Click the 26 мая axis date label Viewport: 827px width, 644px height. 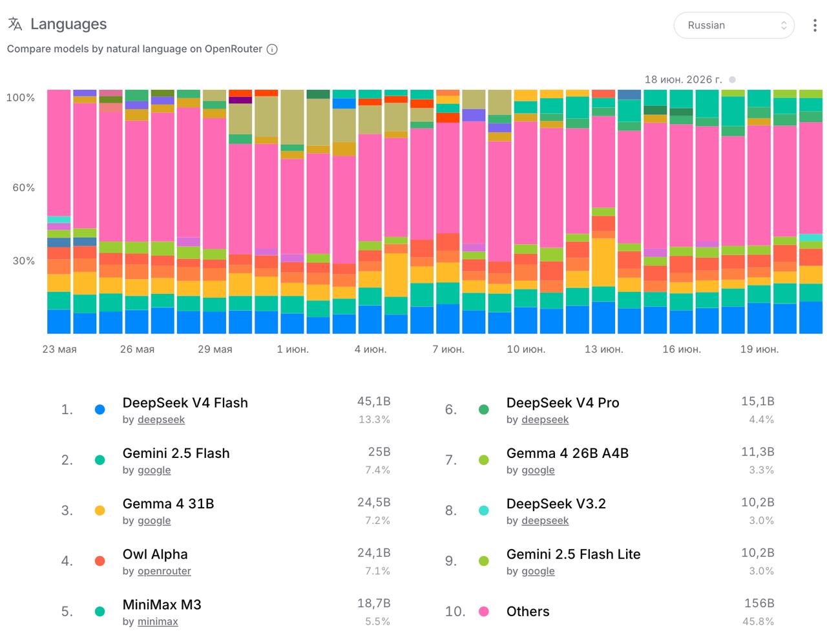(137, 349)
